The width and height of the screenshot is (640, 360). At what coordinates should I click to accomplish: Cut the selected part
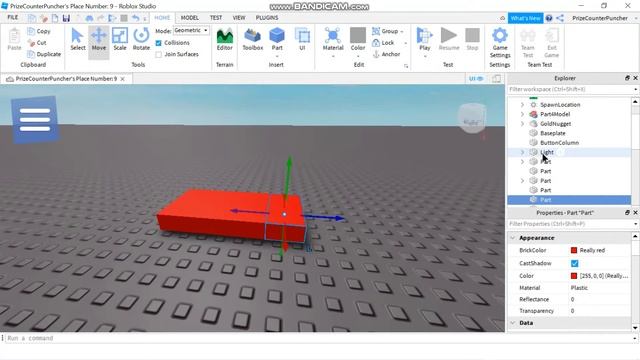36,42
